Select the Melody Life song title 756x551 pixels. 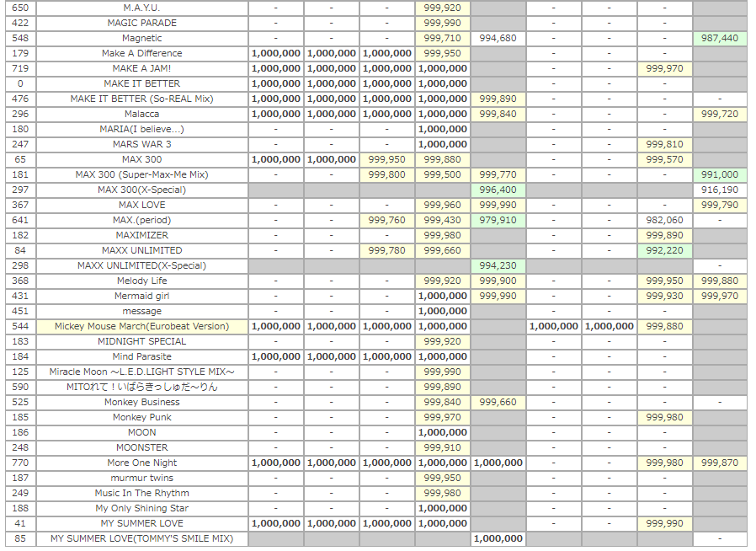pos(141,281)
